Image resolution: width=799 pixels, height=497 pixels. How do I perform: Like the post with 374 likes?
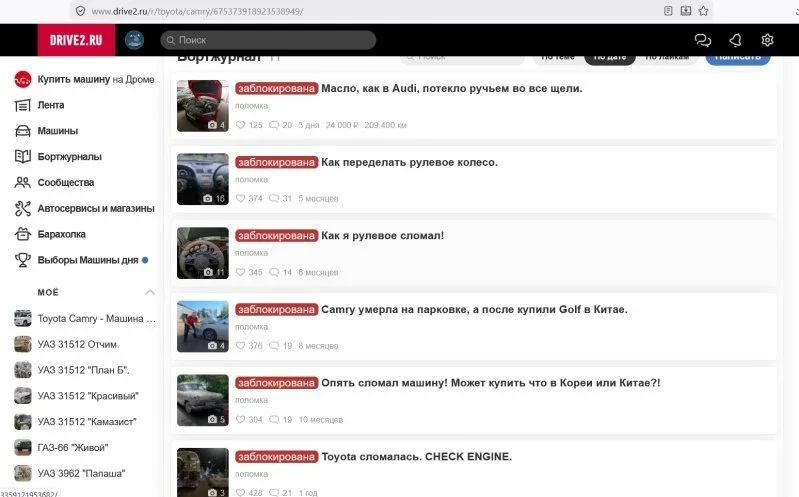(241, 198)
